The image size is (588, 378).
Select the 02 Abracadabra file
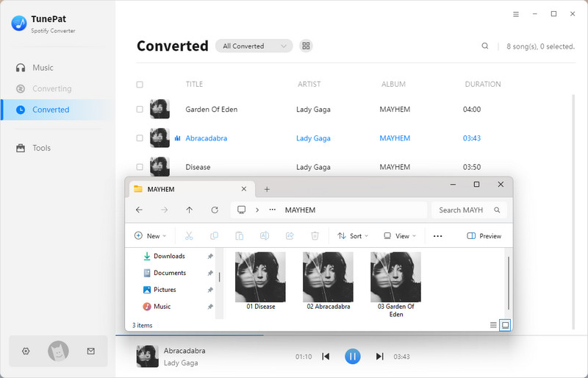pyautogui.click(x=328, y=281)
